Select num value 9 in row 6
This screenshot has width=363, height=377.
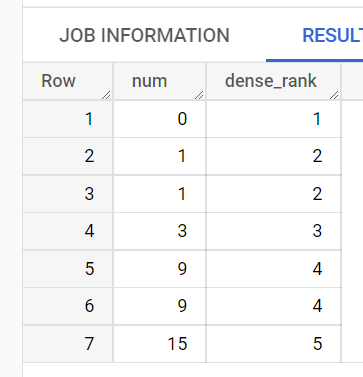160,306
